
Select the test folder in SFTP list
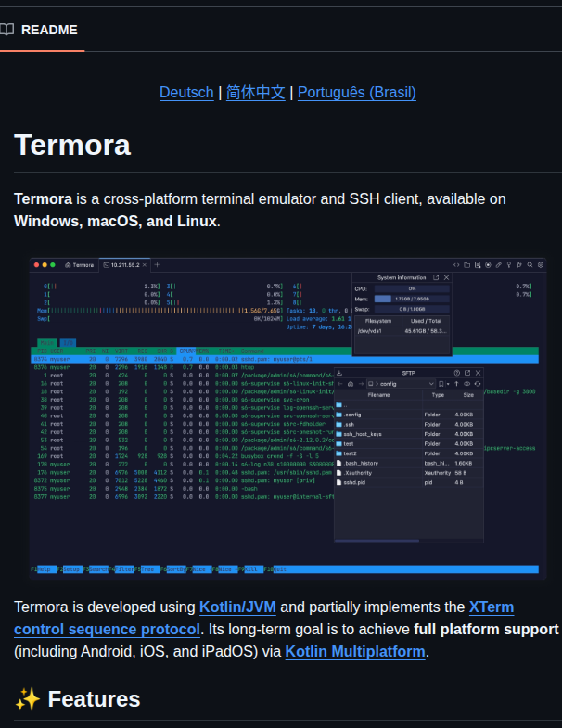click(409, 444)
